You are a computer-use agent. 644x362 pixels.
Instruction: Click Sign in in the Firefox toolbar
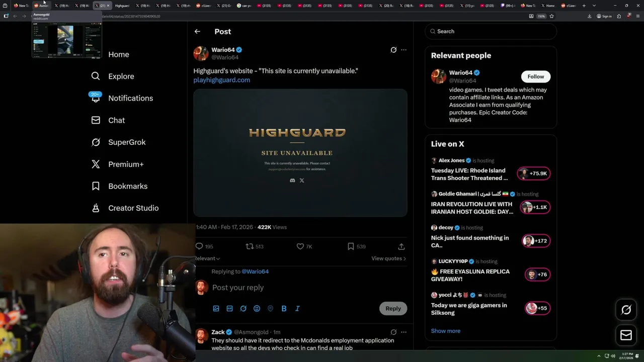point(604,16)
